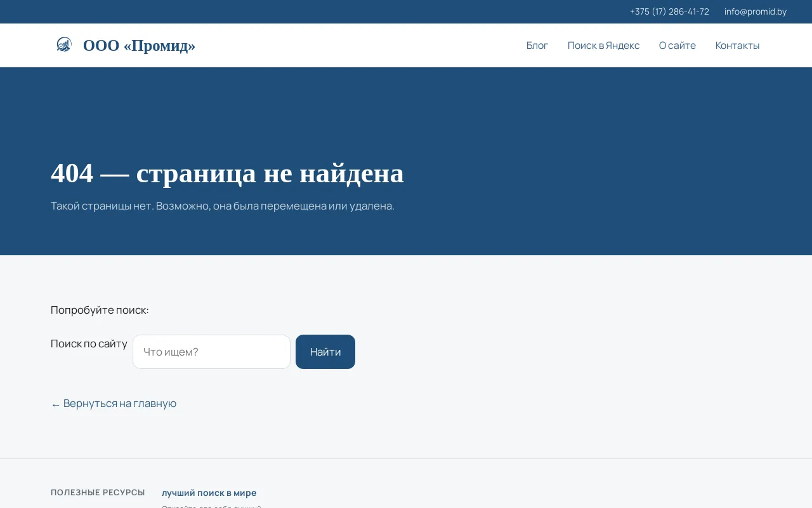
Task: Click the 'Попробуйте поиск:' text
Action: (100, 310)
